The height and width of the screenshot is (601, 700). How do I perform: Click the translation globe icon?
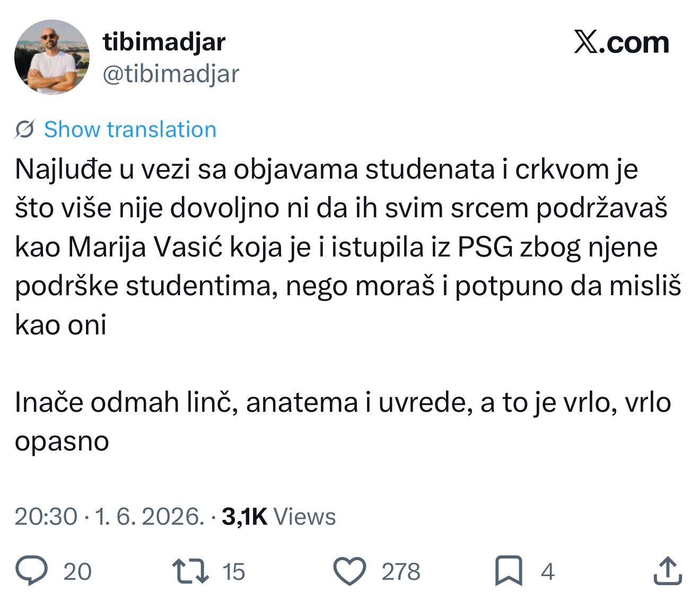24,129
